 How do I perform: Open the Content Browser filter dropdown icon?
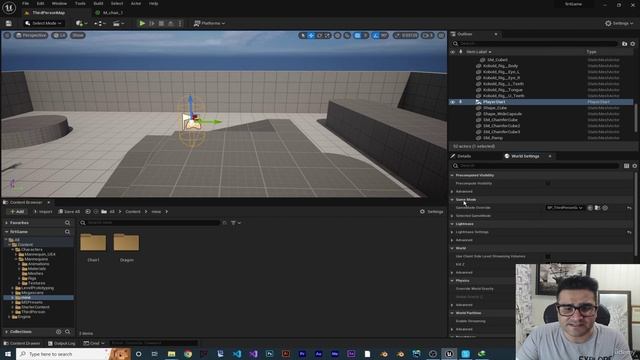pyautogui.click(x=236, y=223)
